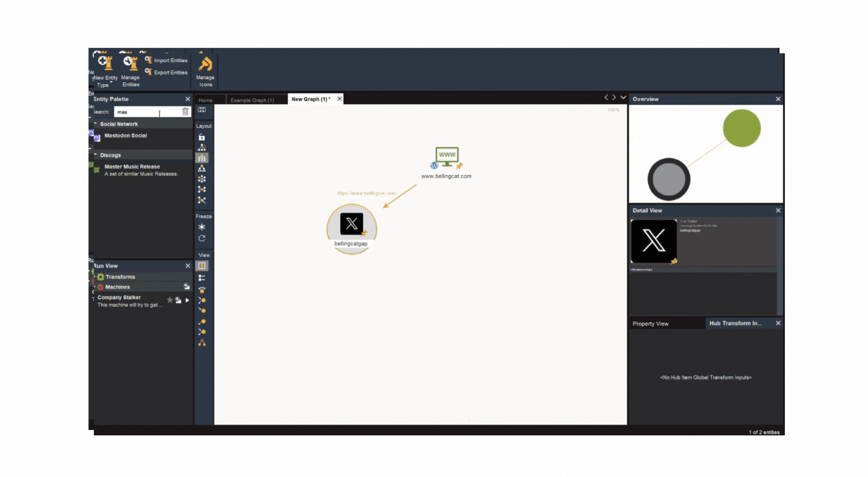Viewport: 868px width, 477px height.
Task: Click the Company Stalker edit icon
Action: pyautogui.click(x=178, y=300)
